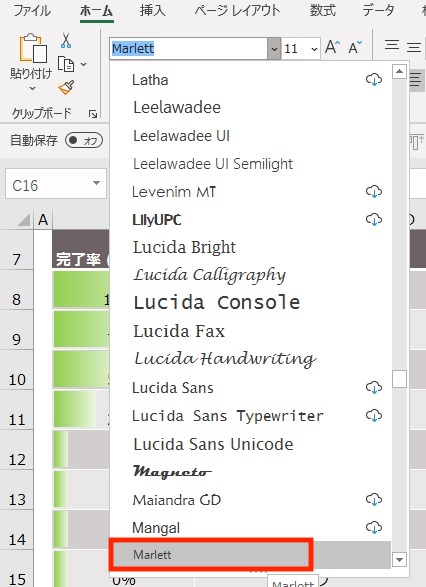This screenshot has height=587, width=426.
Task: Click cloud download icon beside Lucida Sans
Action: (374, 387)
